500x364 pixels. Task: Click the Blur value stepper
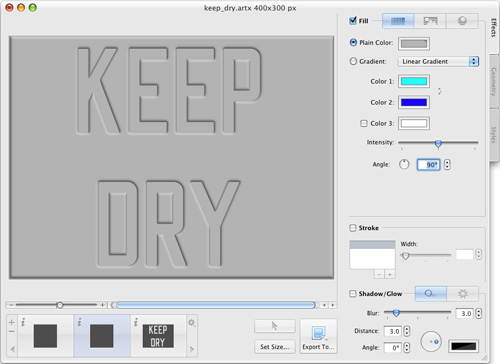point(479,313)
